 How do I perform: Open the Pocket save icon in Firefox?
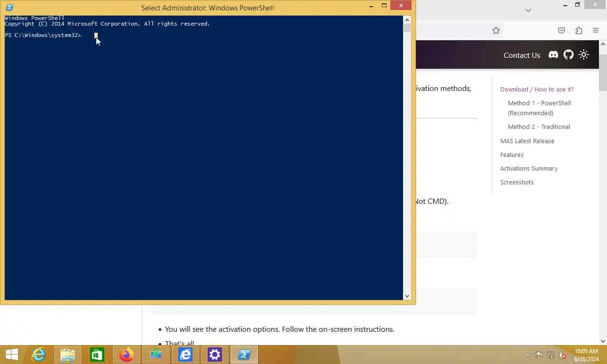(x=561, y=30)
